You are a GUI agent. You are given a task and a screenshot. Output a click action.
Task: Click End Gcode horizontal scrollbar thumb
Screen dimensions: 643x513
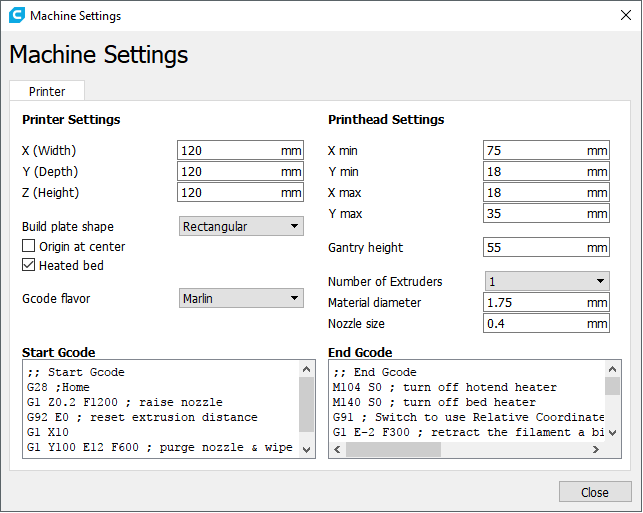tap(393, 449)
